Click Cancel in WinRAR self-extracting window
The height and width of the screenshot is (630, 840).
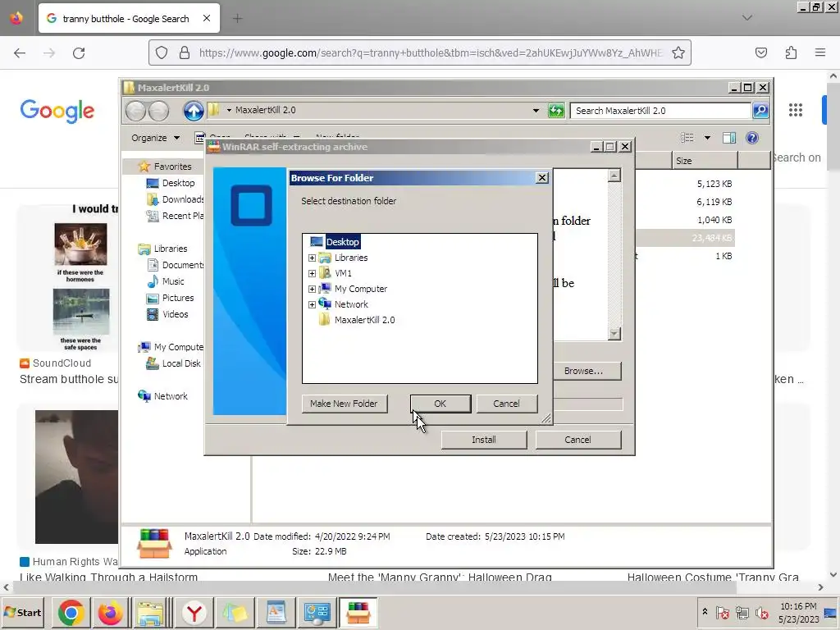(577, 440)
